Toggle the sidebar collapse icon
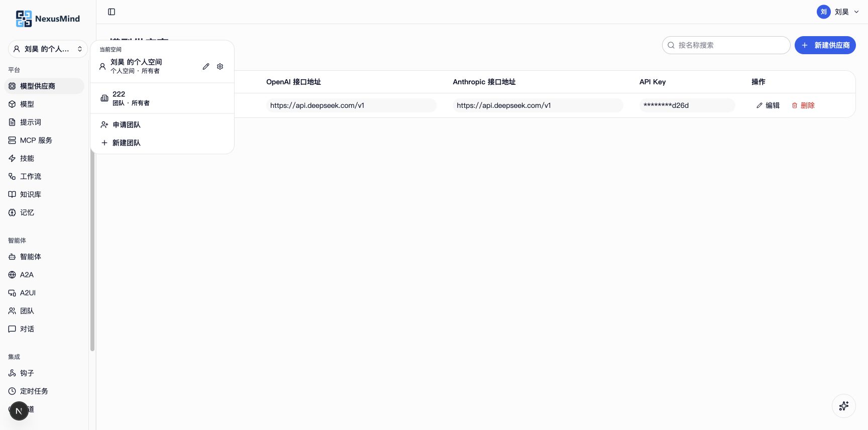The height and width of the screenshot is (430, 868). (x=112, y=12)
